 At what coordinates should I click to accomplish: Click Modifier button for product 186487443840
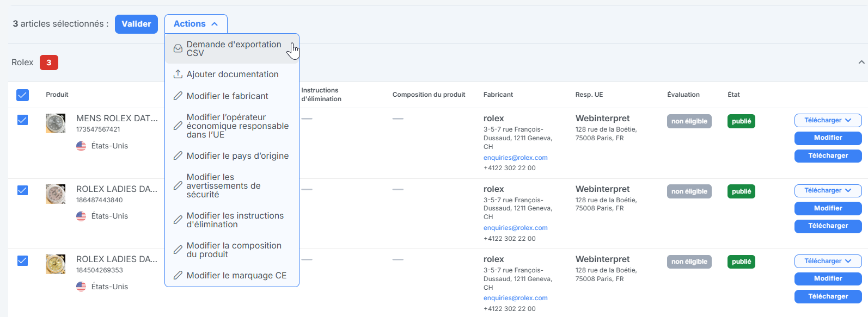pos(828,208)
